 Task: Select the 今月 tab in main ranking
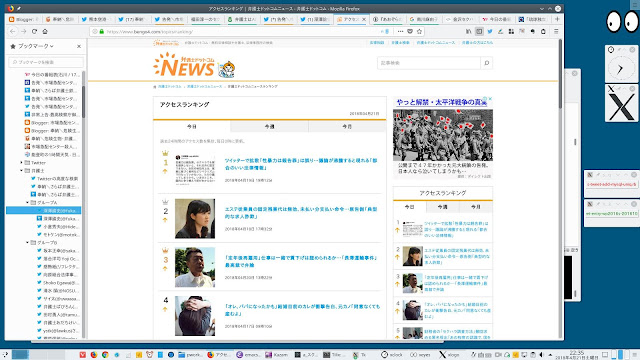[347, 127]
